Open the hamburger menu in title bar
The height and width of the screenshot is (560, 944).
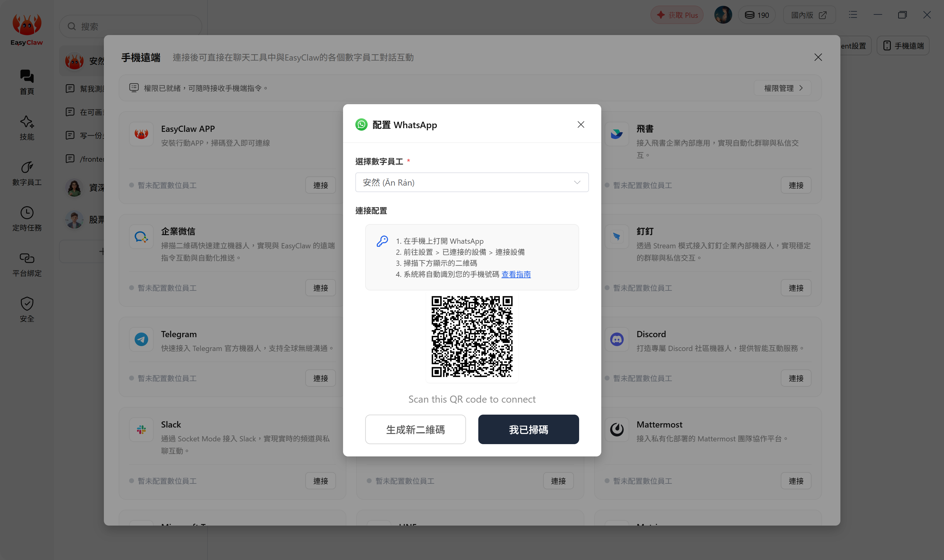853,15
